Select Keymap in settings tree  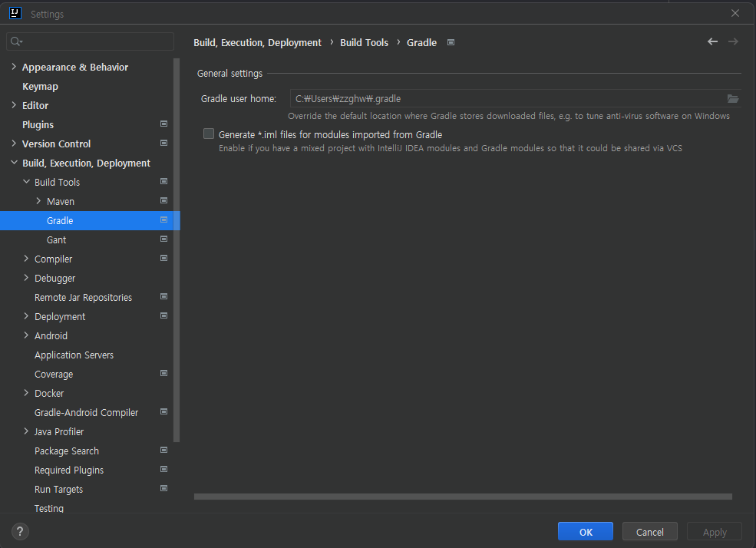[40, 87]
